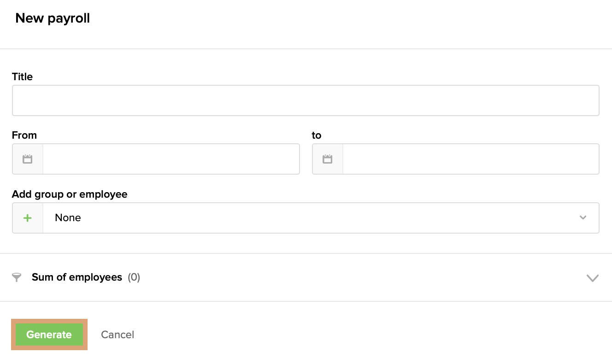Screen dimensions: 612x364
Task: Click the 'Sum of employees' label
Action: click(77, 277)
